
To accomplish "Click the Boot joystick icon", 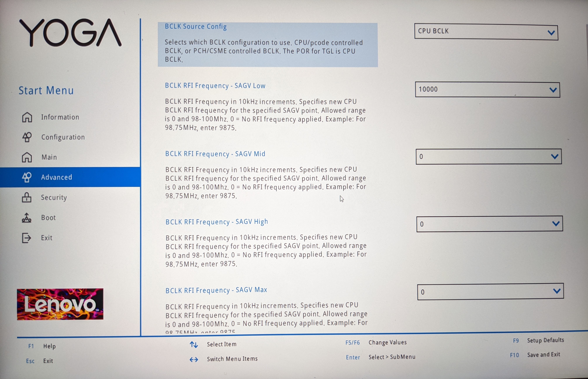I will [27, 218].
